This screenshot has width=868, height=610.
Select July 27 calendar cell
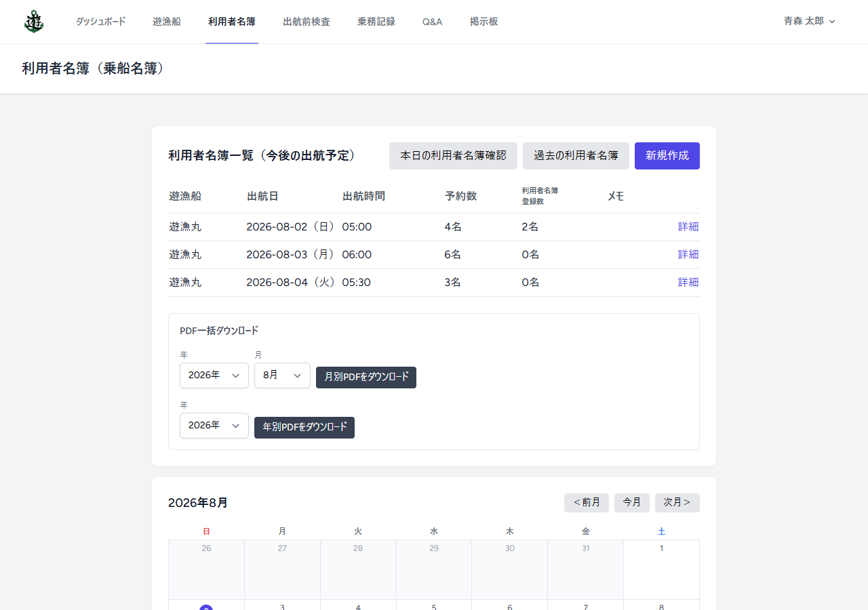tap(282, 569)
